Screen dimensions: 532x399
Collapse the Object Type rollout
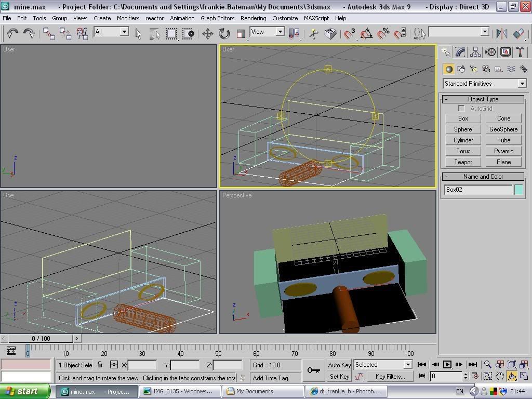coord(483,99)
